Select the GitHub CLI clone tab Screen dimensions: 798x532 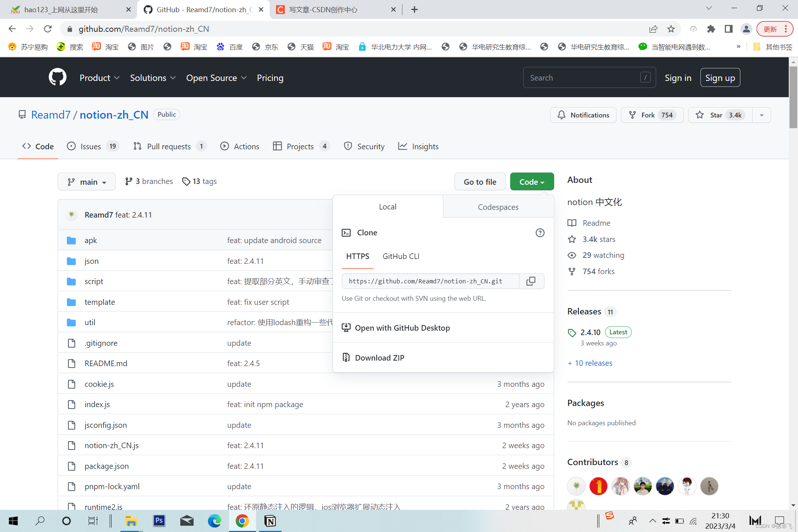(401, 256)
